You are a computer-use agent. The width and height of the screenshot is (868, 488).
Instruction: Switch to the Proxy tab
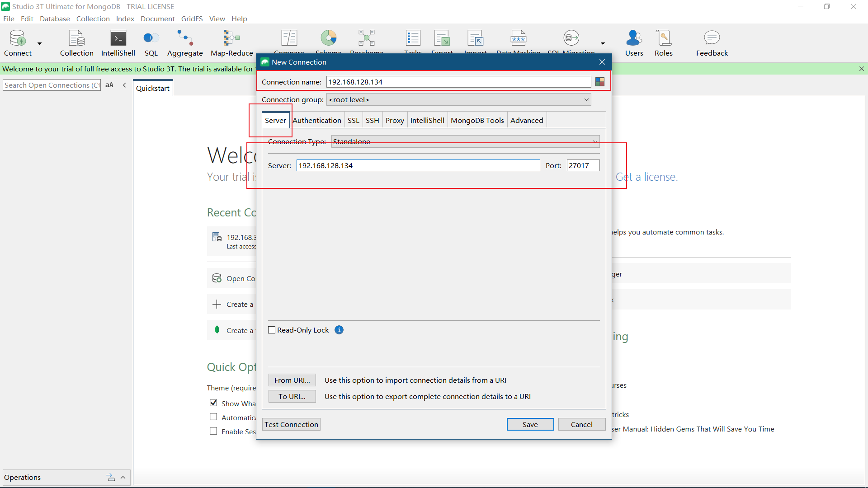(395, 120)
